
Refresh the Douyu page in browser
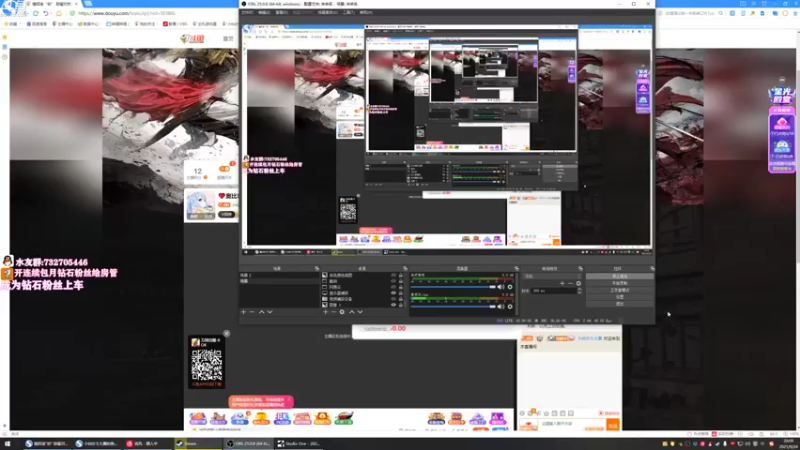pos(36,13)
